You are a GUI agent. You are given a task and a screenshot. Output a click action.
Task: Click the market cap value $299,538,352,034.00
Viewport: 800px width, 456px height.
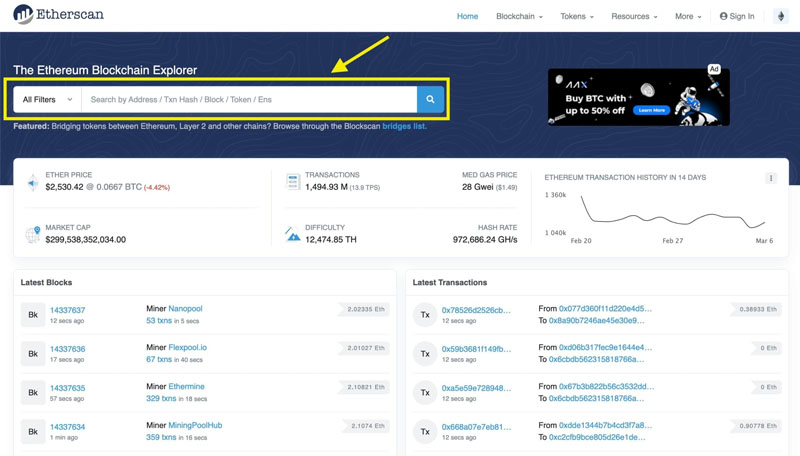click(x=86, y=240)
